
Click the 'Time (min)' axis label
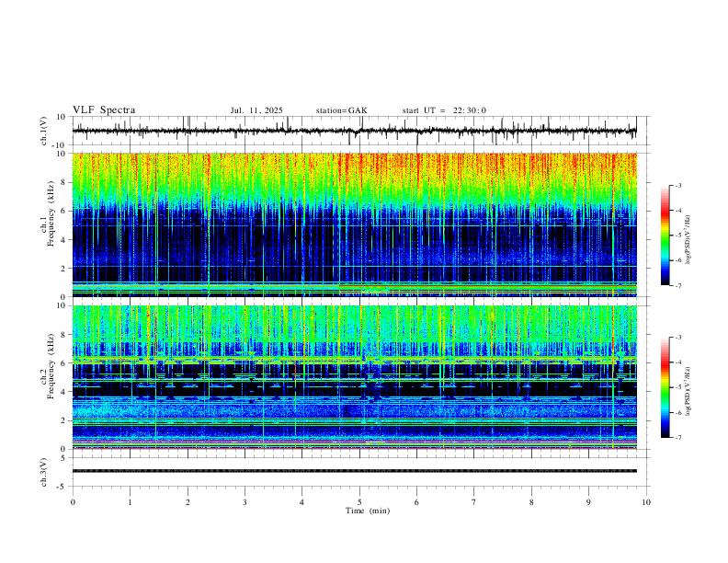click(368, 511)
